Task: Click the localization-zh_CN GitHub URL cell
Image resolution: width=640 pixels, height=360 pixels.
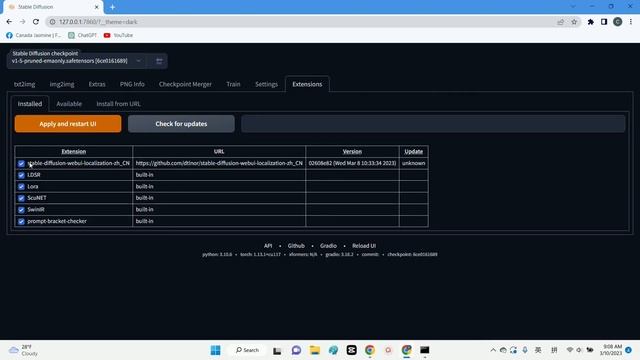Action: [219, 163]
